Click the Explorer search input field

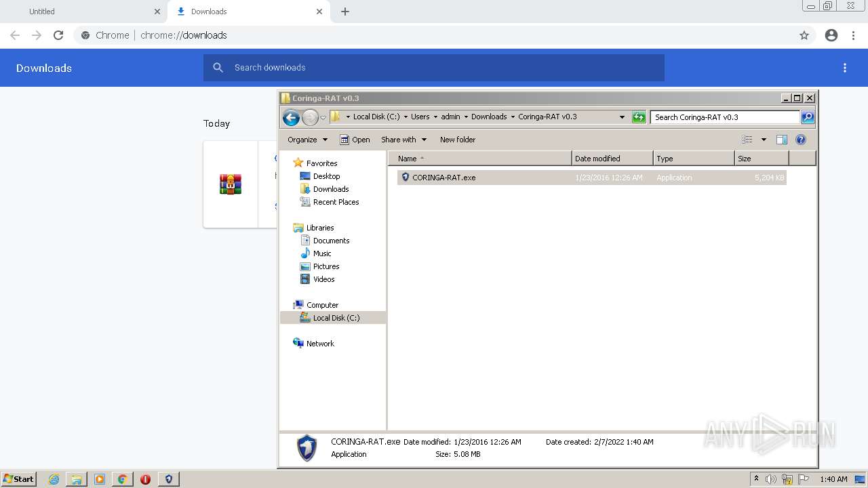pyautogui.click(x=724, y=117)
